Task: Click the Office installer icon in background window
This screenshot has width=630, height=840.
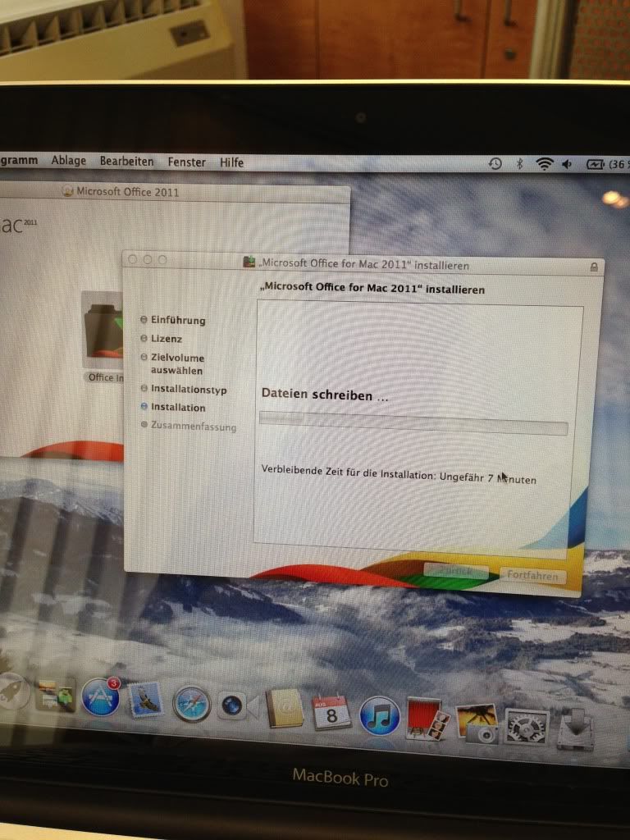Action: [x=103, y=330]
